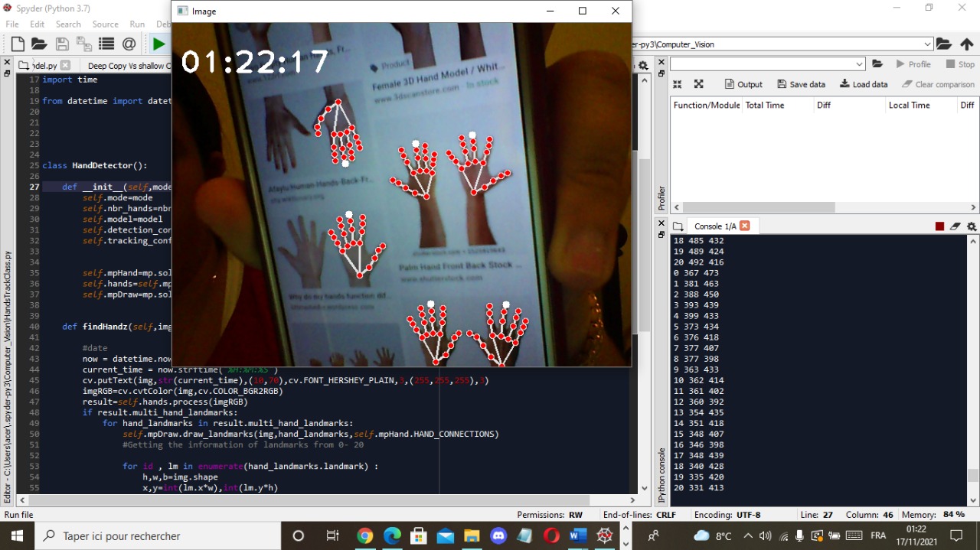Save the current file with floppy disk icon
This screenshot has height=550, width=980.
coord(62,44)
